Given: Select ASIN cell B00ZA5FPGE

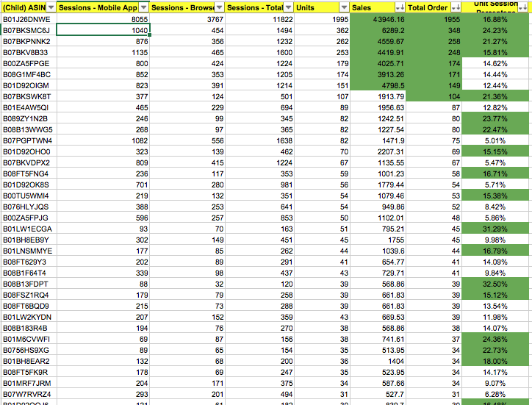Looking at the screenshot, I should [29, 63].
